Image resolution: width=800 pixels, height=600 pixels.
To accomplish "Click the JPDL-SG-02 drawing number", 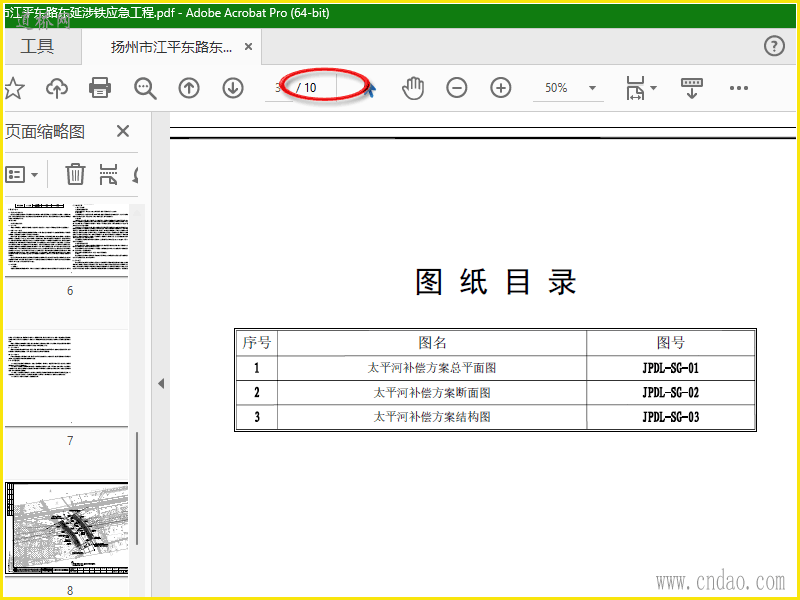I will click(x=670, y=392).
